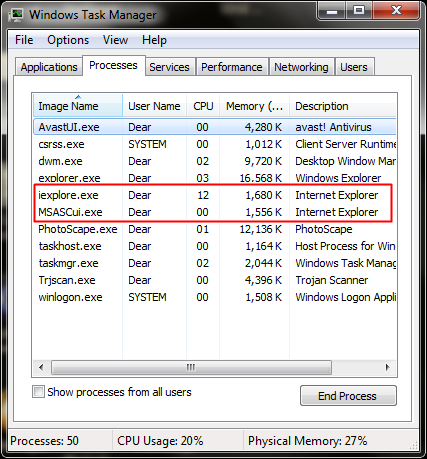This screenshot has height=459, width=427.
Task: Go to the Networking tab
Action: (x=301, y=67)
